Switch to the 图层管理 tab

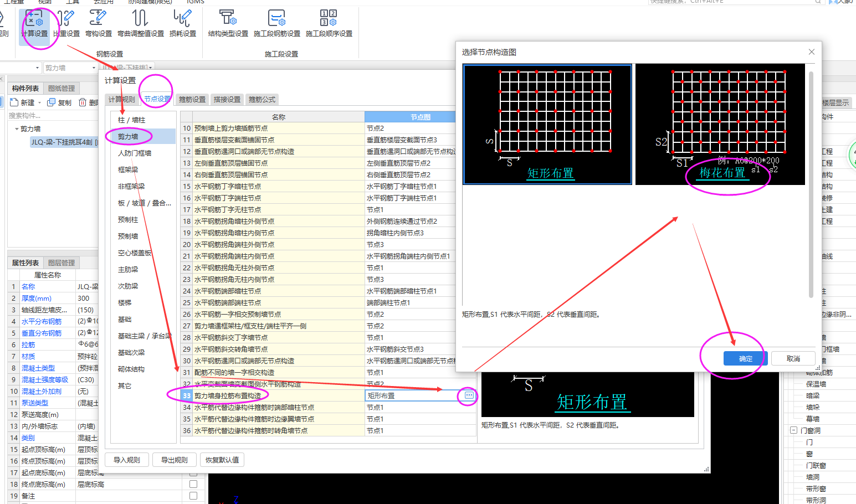tap(61, 263)
